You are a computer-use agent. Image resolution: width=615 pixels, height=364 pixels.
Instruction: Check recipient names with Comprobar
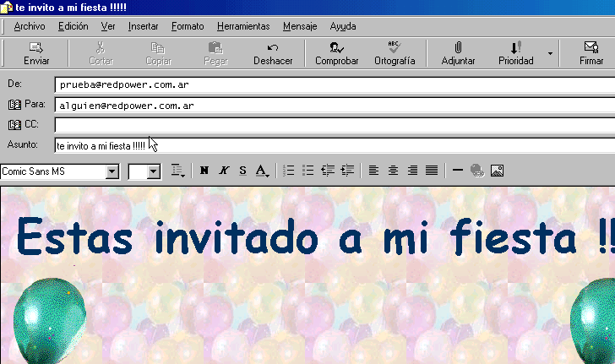(x=337, y=53)
